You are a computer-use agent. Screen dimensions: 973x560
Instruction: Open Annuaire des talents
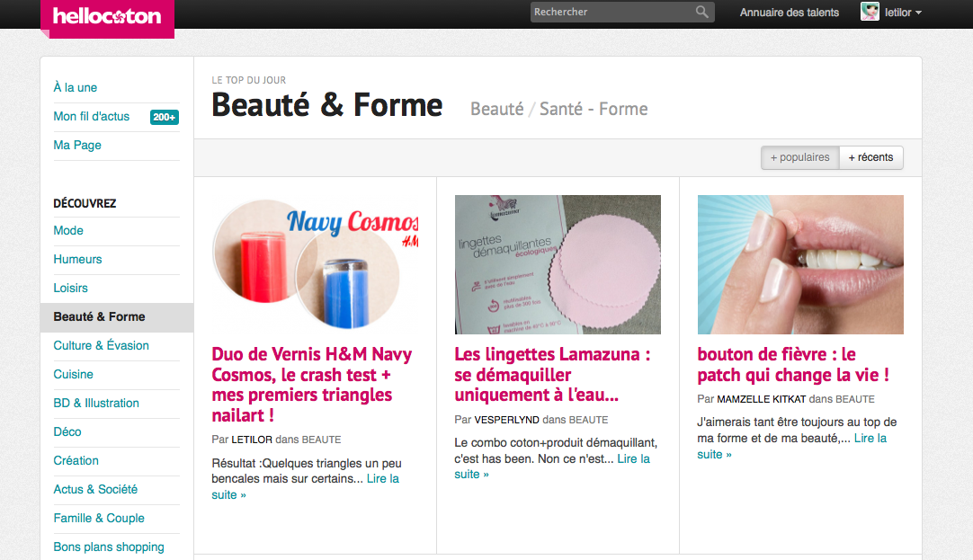(789, 13)
